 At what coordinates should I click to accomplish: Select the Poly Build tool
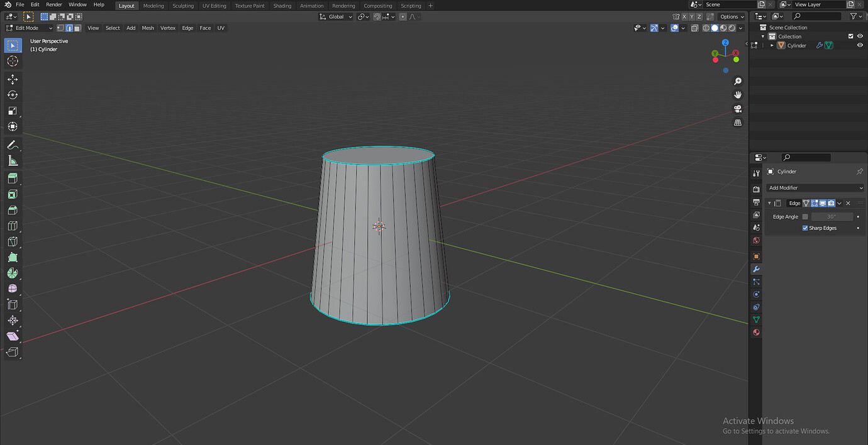pos(13,257)
